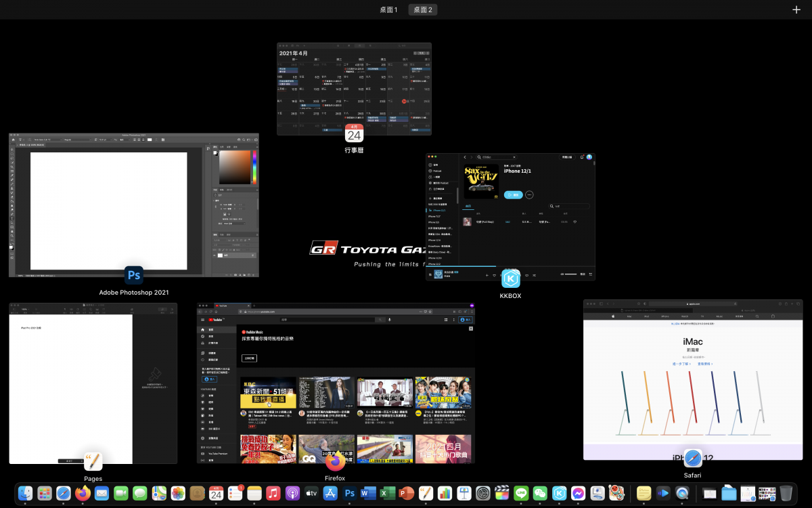The width and height of the screenshot is (812, 508).
Task: Click the Photoshop icon in the Dock
Action: (349, 494)
